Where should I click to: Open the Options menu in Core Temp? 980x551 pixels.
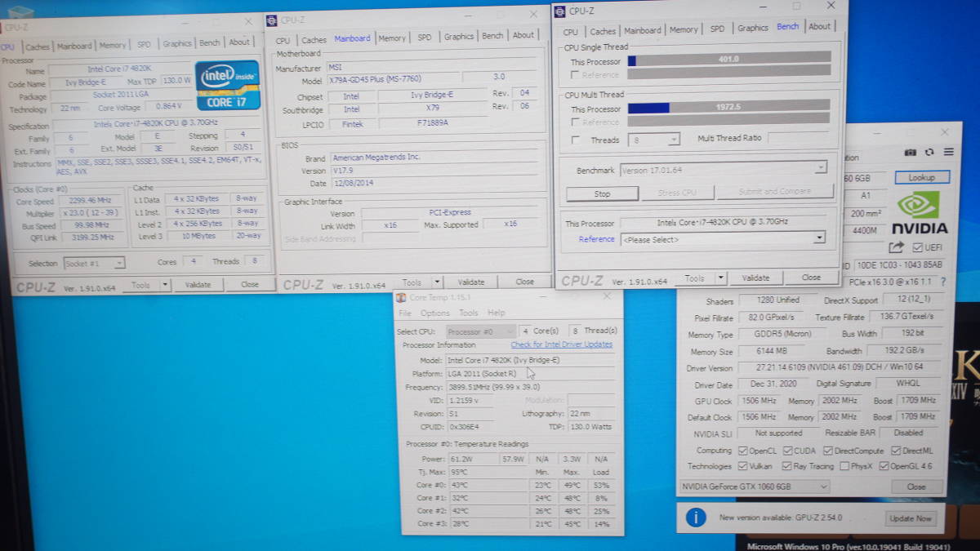pyautogui.click(x=434, y=313)
